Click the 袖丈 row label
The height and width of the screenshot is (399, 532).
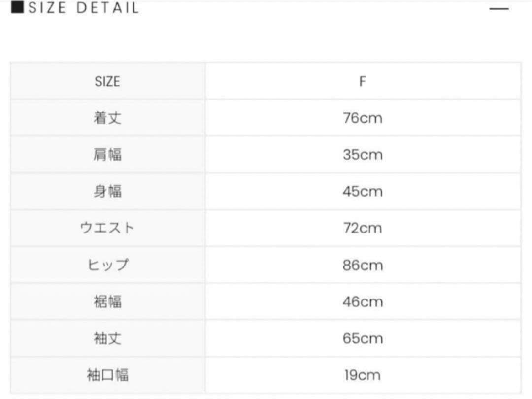pos(107,338)
